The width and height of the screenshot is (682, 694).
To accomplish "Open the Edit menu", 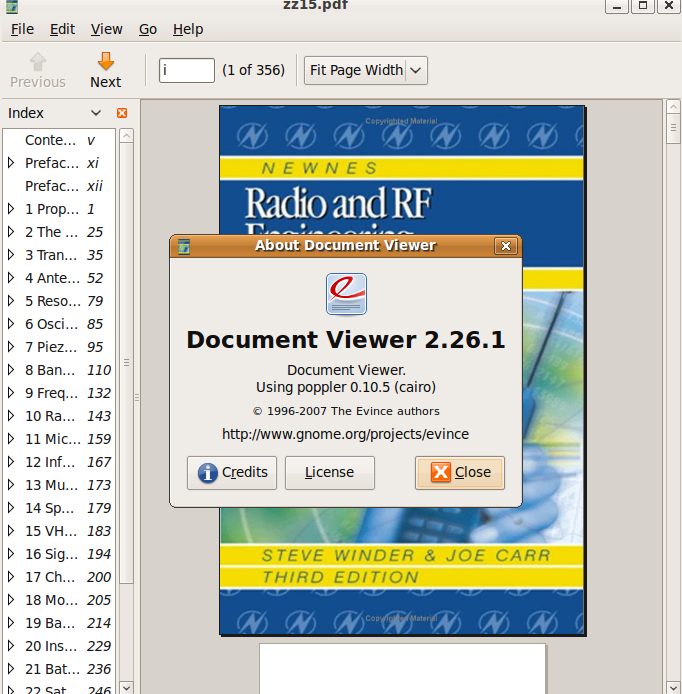I will click(62, 29).
